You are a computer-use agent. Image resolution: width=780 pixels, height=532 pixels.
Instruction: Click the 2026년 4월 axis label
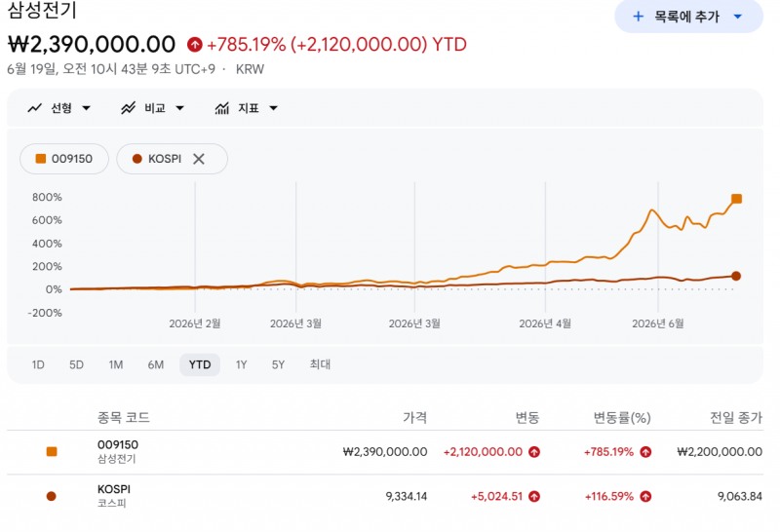545,323
